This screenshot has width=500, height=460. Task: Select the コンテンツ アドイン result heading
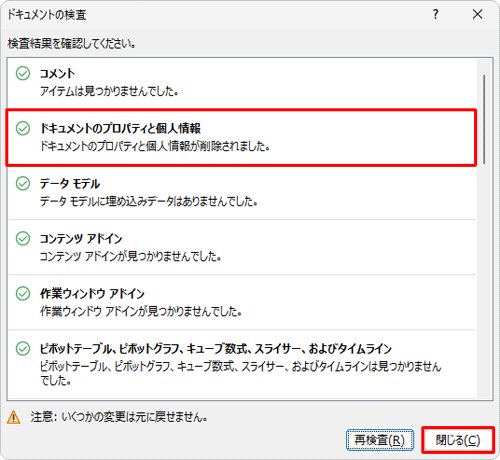tap(81, 239)
